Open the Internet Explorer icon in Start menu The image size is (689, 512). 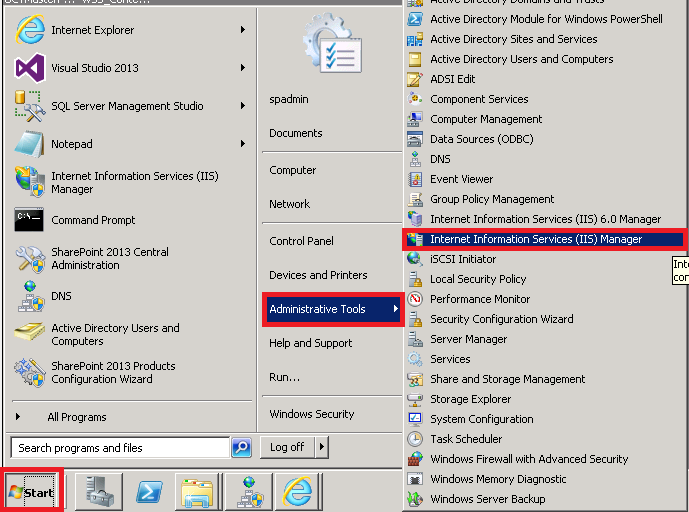tap(29, 29)
